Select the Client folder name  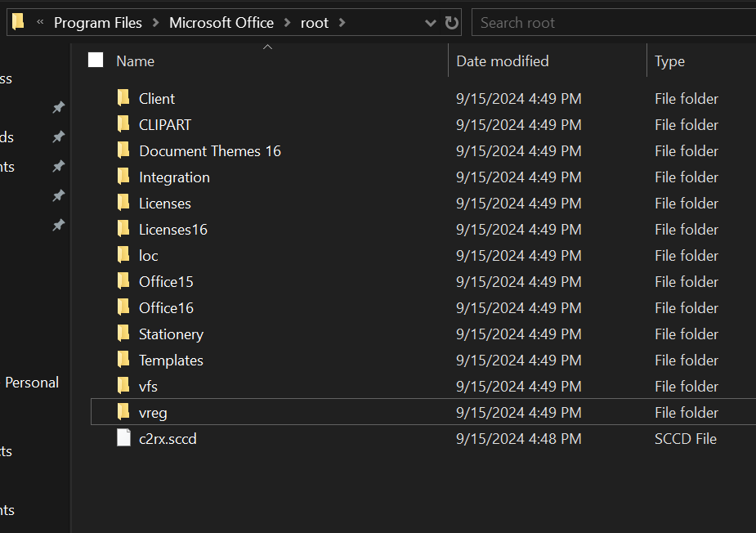tap(157, 99)
